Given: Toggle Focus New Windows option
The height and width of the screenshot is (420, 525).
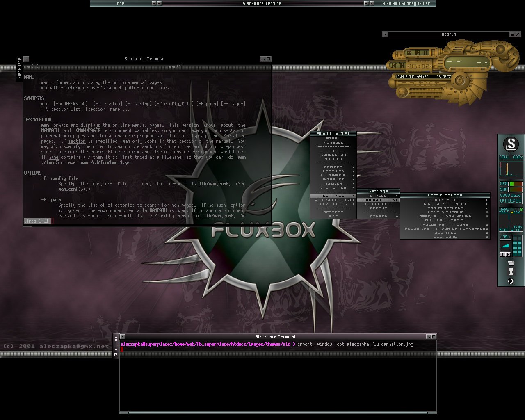Looking at the screenshot, I should click(x=445, y=224).
